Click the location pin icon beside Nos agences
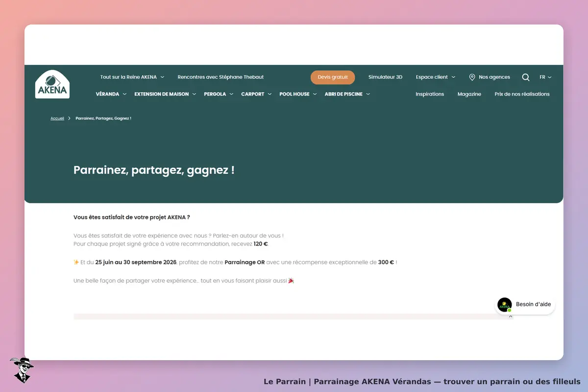Image resolution: width=588 pixels, height=392 pixels. click(472, 77)
